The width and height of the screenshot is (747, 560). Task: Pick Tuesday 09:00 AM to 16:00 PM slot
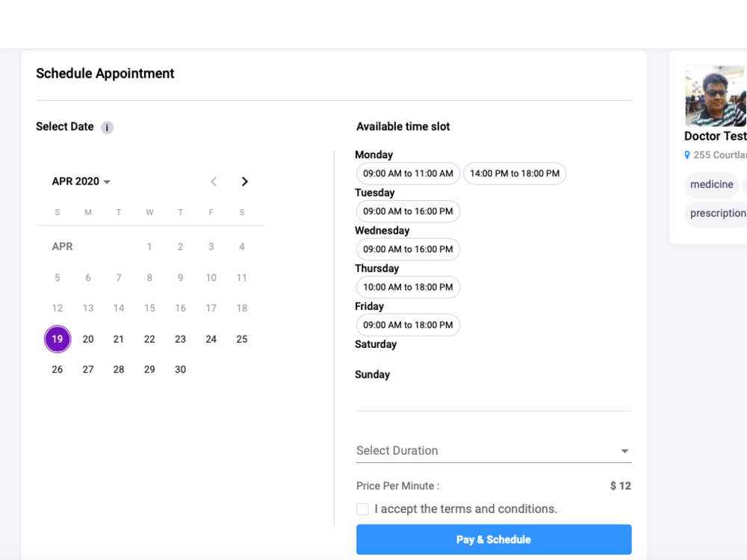point(408,211)
